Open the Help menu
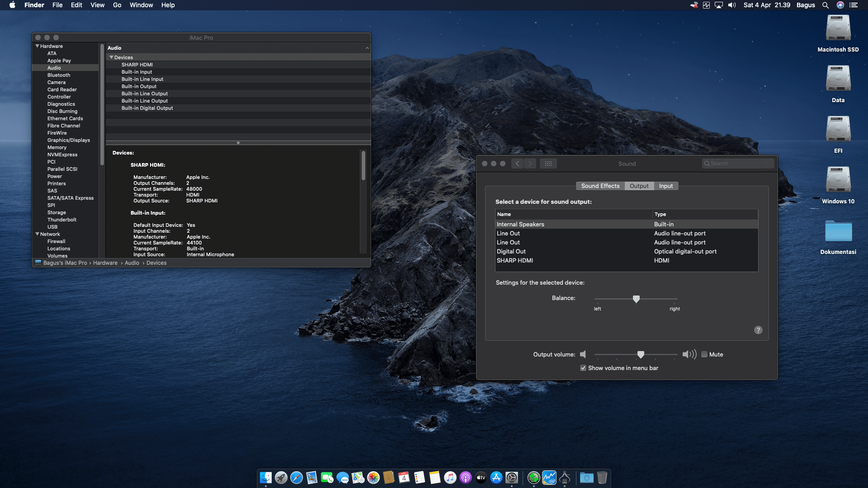 pyautogui.click(x=168, y=5)
